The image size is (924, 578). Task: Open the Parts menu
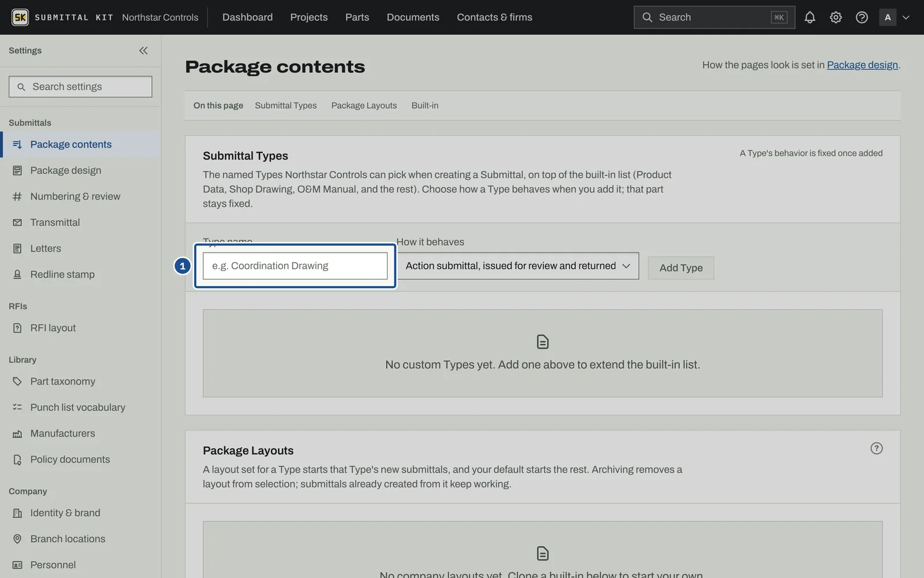(x=357, y=17)
